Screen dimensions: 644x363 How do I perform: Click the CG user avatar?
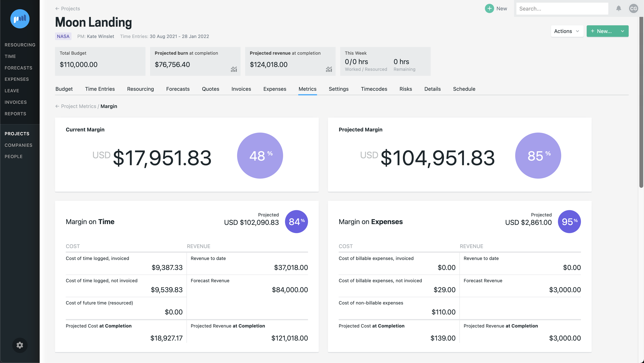click(x=634, y=8)
